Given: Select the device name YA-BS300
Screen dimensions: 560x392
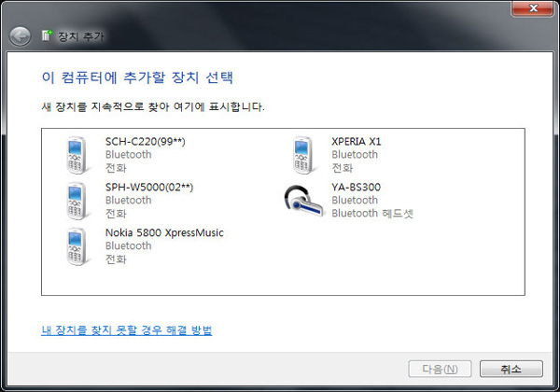Looking at the screenshot, I should (x=357, y=188).
